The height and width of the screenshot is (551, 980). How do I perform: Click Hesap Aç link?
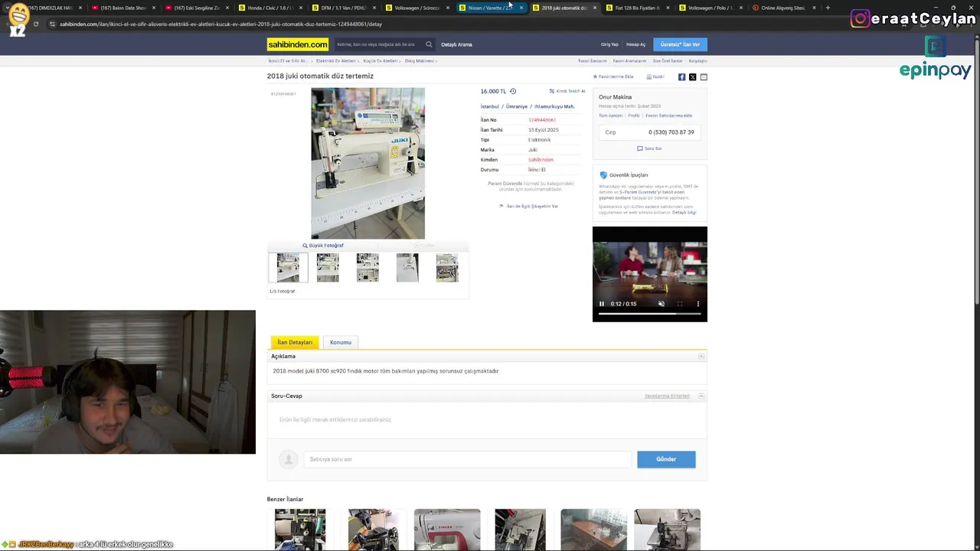click(635, 44)
